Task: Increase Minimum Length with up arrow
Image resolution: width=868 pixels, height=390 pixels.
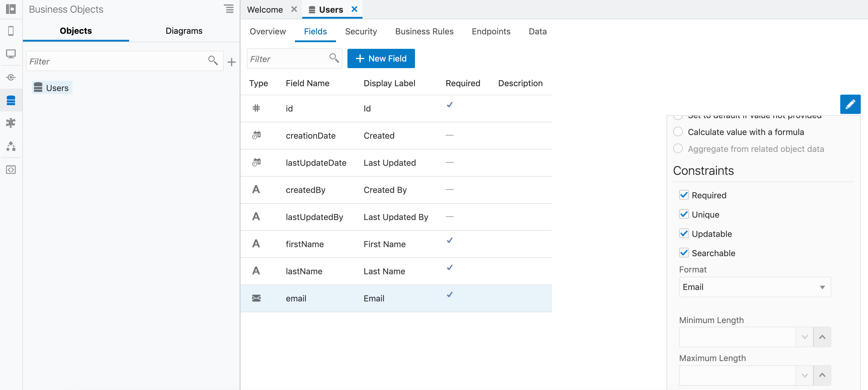Action: click(822, 337)
